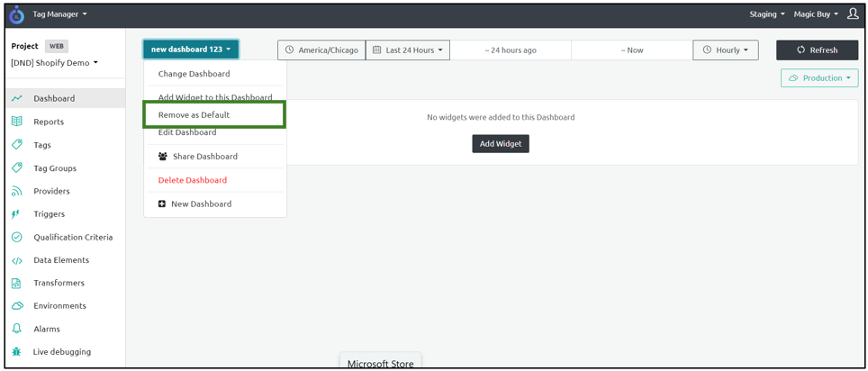This screenshot has width=868, height=371.
Task: Open the Production environment dropdown
Action: pyautogui.click(x=819, y=78)
